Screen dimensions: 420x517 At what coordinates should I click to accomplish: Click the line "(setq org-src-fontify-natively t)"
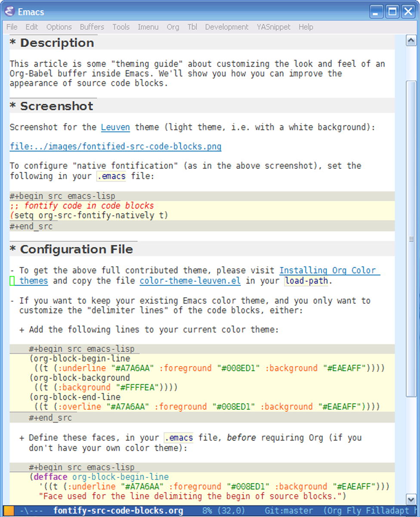tap(89, 215)
